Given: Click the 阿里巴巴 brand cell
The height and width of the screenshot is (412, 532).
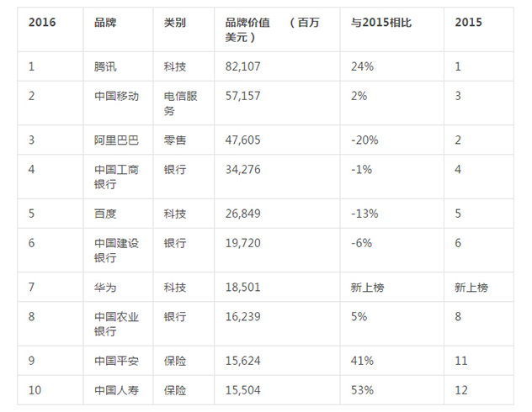Looking at the screenshot, I should 116,140.
